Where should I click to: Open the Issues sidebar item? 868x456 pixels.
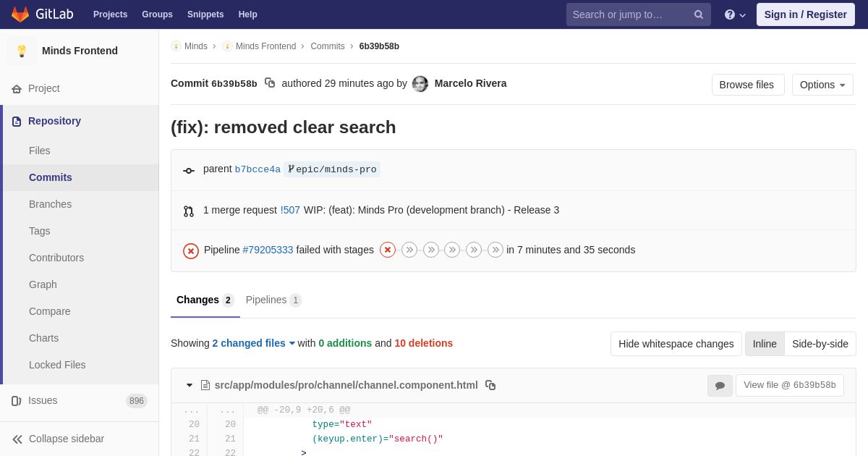pos(43,400)
